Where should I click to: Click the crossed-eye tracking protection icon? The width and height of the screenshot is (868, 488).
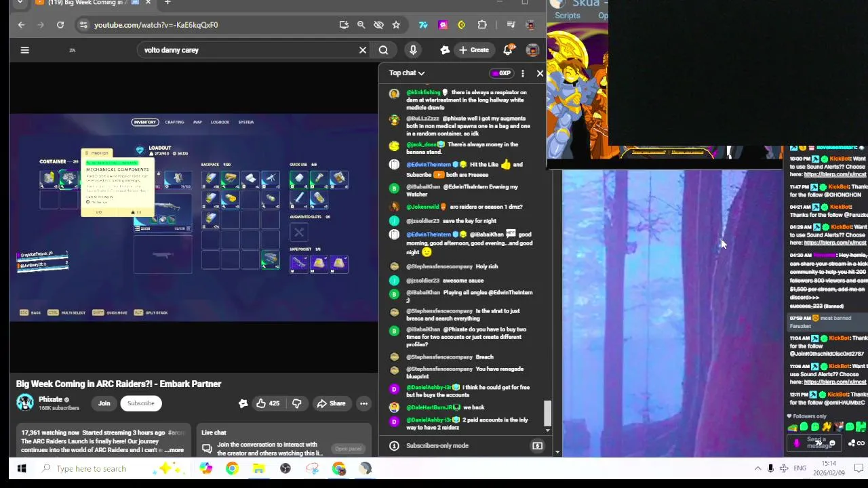click(379, 25)
